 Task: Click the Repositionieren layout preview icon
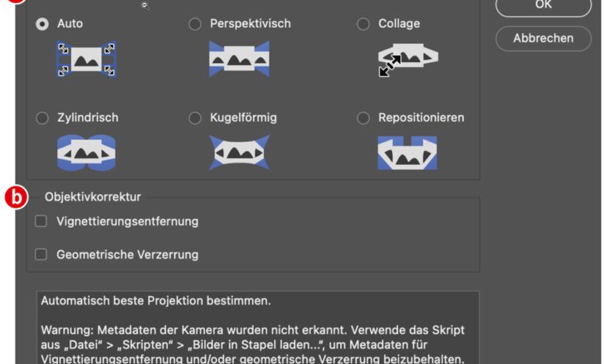coord(407,153)
